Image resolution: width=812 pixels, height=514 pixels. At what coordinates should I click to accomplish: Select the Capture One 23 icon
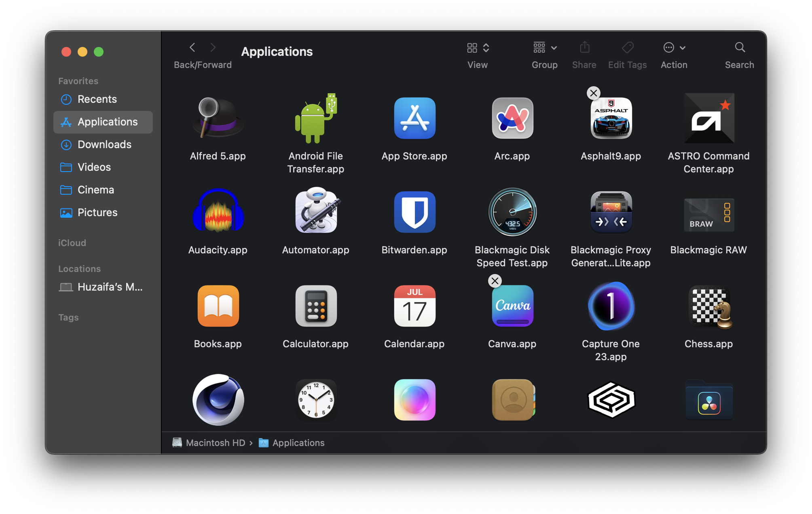(611, 306)
